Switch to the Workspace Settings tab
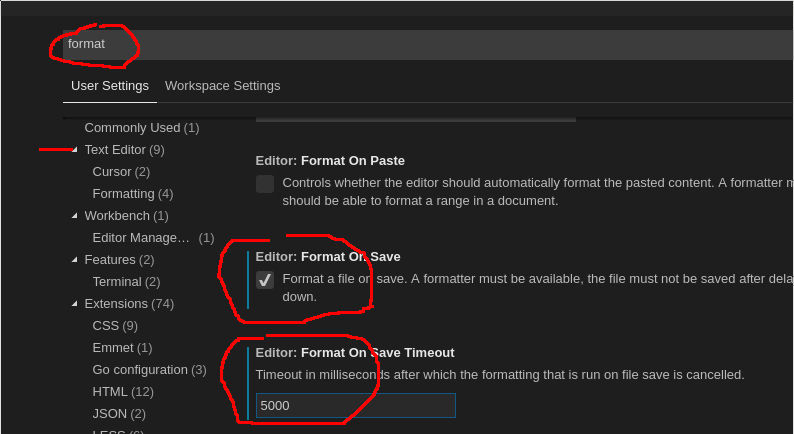Viewport: 794px width, 434px height. [222, 86]
